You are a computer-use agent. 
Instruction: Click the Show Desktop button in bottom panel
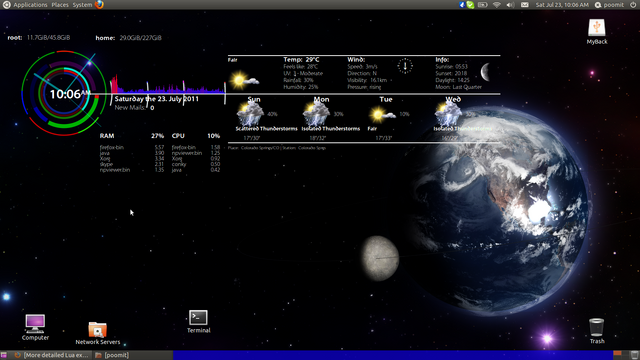click(4, 355)
